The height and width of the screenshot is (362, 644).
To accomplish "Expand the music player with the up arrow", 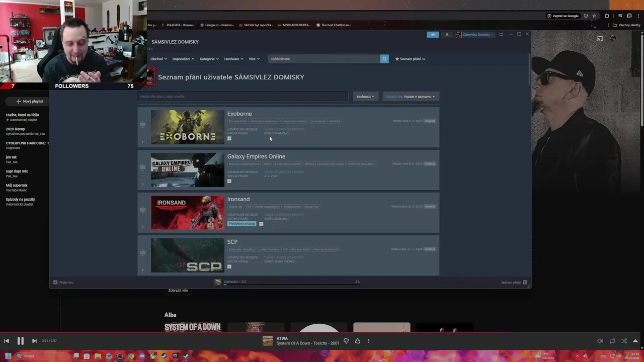I will pyautogui.click(x=635, y=341).
